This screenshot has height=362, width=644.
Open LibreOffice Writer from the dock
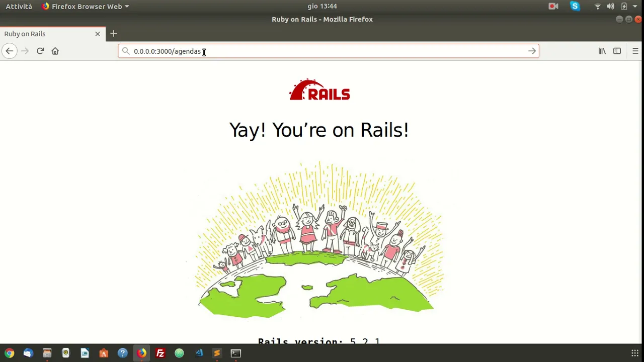point(85,353)
